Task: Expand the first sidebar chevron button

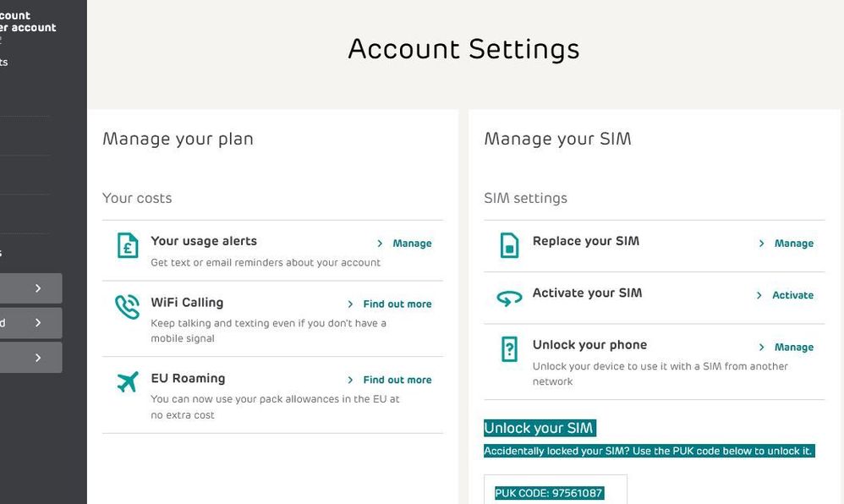Action: 30,288
